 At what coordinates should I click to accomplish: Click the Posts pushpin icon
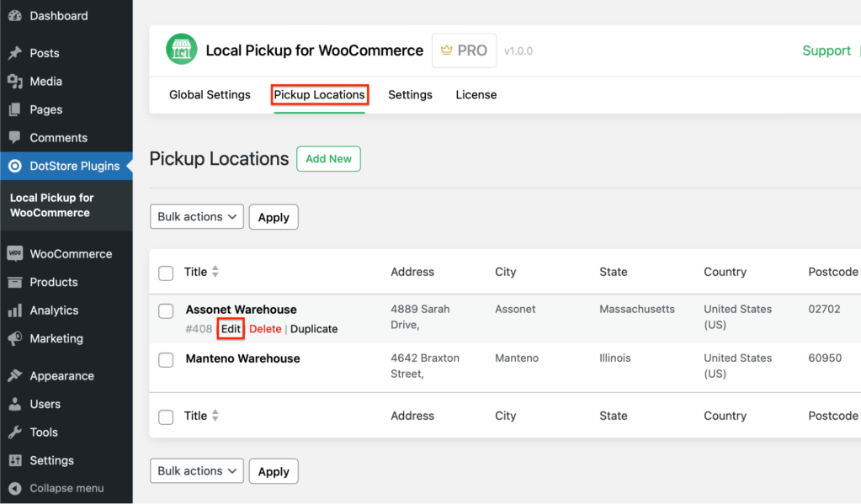click(x=15, y=53)
